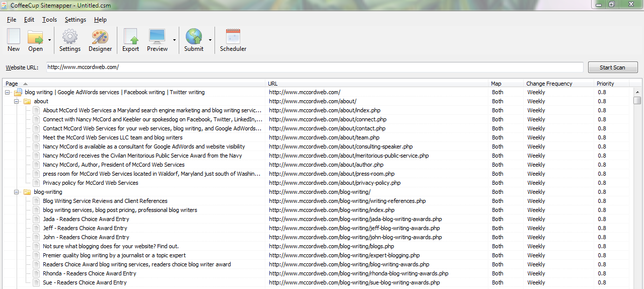Sort by the Priority column header

coord(611,83)
